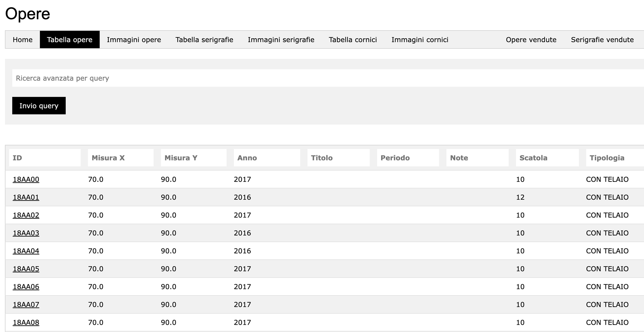This screenshot has height=332, width=644.
Task: Select CON TELAIO in row 18AA00
Action: (x=607, y=179)
